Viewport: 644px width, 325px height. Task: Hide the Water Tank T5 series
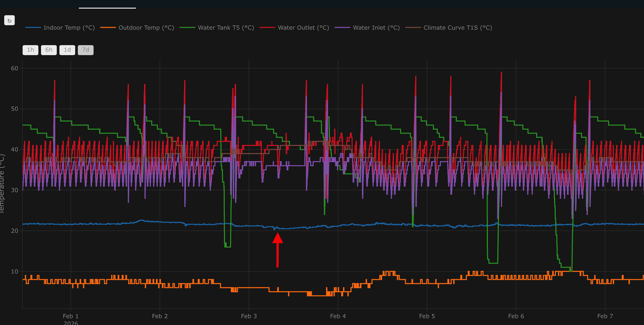click(x=226, y=28)
